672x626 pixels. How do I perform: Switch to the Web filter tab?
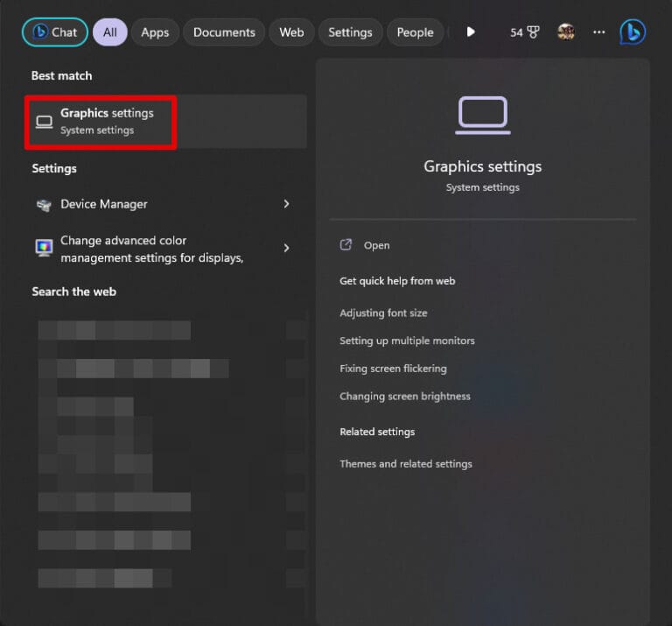click(x=291, y=32)
